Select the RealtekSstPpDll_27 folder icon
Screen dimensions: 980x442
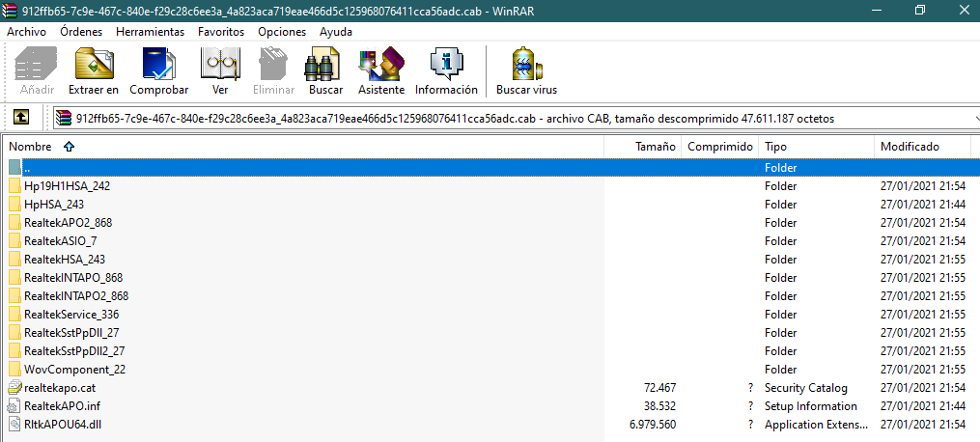pos(15,332)
